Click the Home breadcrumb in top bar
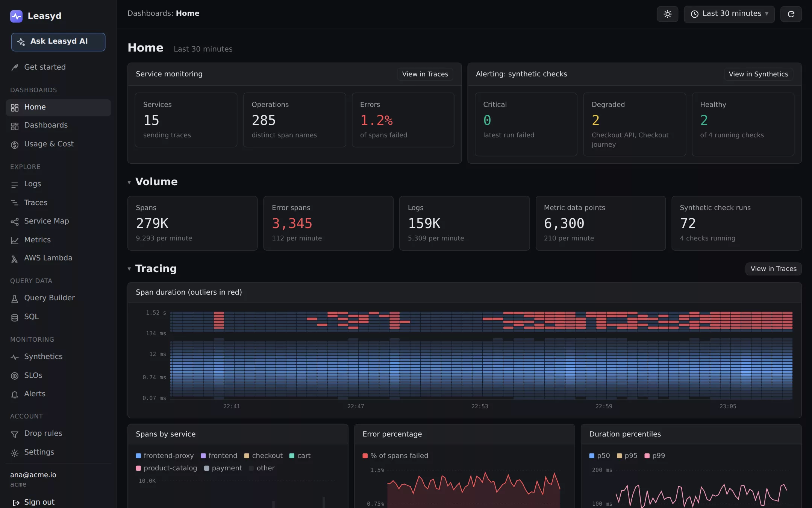812x508 pixels. (188, 14)
